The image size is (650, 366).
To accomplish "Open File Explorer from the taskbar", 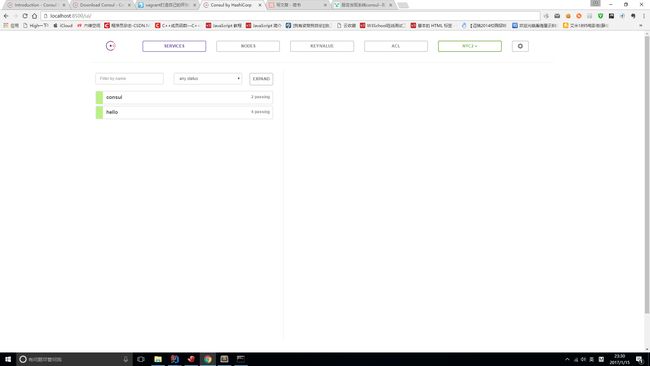I will (158, 359).
